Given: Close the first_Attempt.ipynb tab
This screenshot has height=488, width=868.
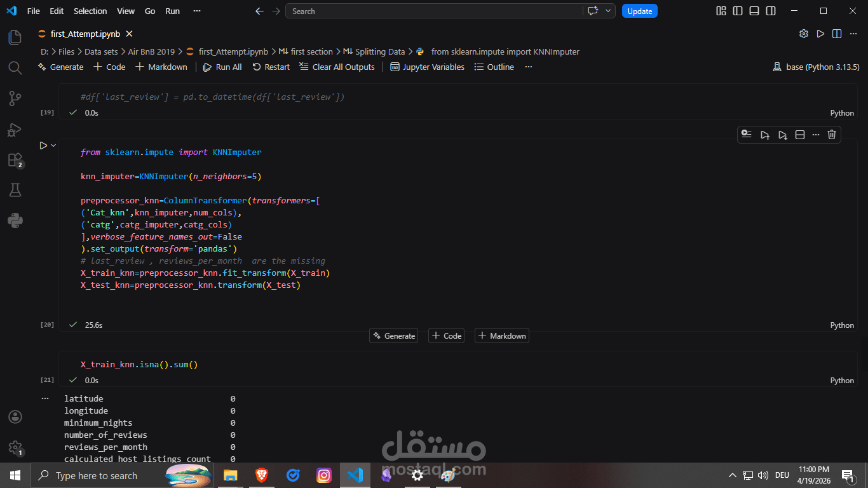Looking at the screenshot, I should pos(129,34).
